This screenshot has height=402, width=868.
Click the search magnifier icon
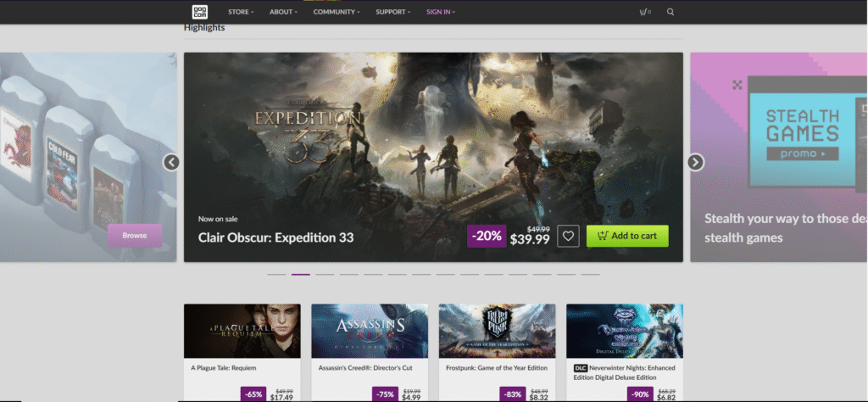click(670, 12)
